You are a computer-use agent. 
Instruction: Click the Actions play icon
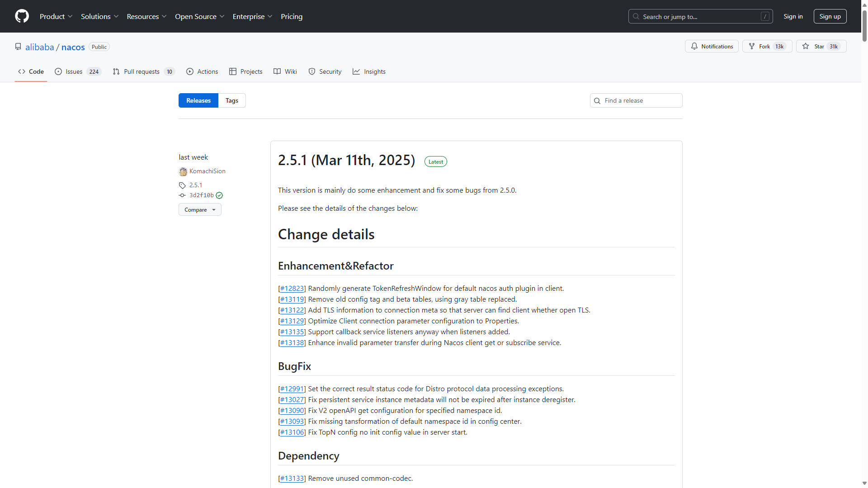pos(190,71)
